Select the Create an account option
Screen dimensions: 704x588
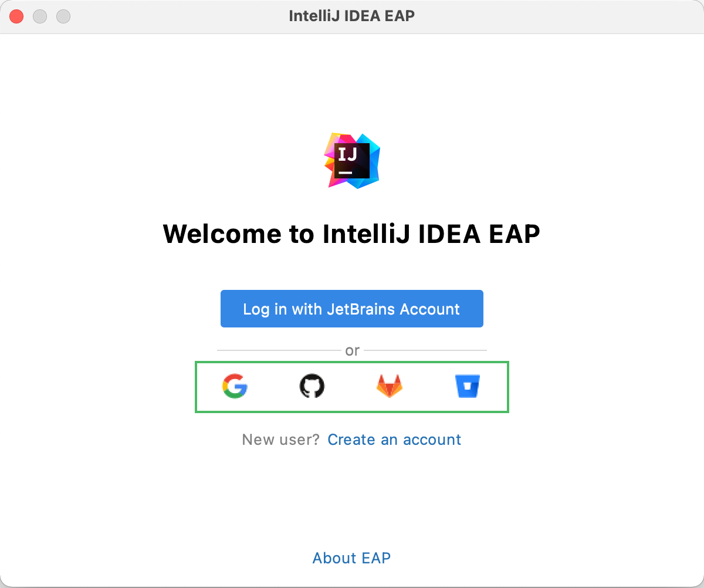point(394,440)
